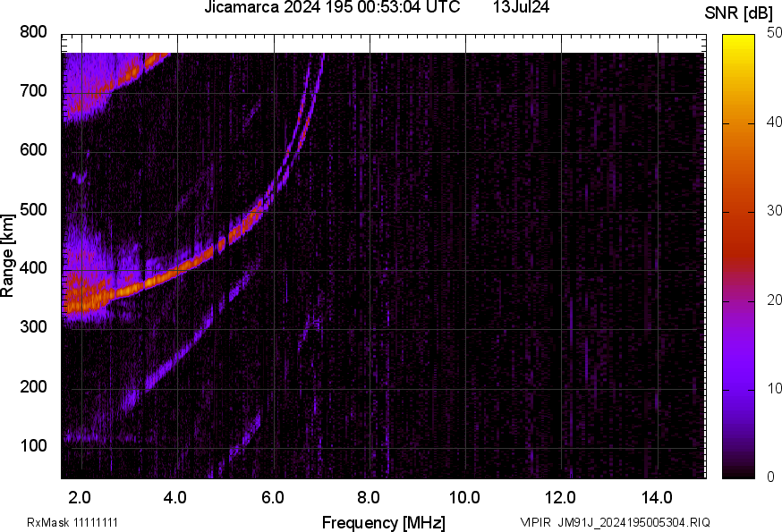The height and width of the screenshot is (532, 782).
Task: Click frequency tick label 12.0
Action: tap(560, 498)
